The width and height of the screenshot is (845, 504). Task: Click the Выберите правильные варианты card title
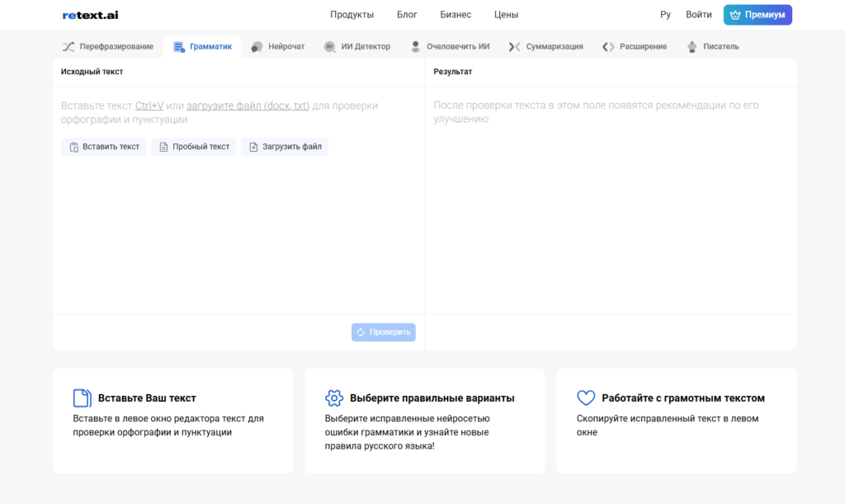[x=432, y=398]
